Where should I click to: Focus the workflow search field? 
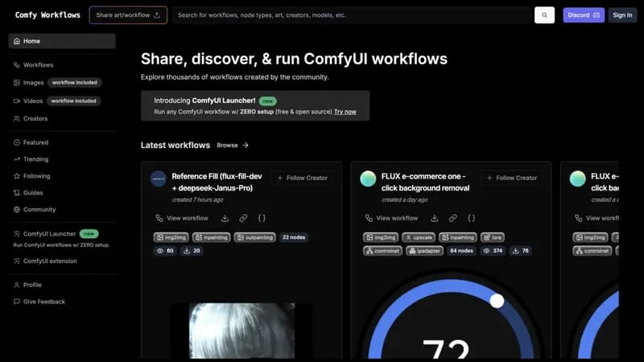coord(352,15)
